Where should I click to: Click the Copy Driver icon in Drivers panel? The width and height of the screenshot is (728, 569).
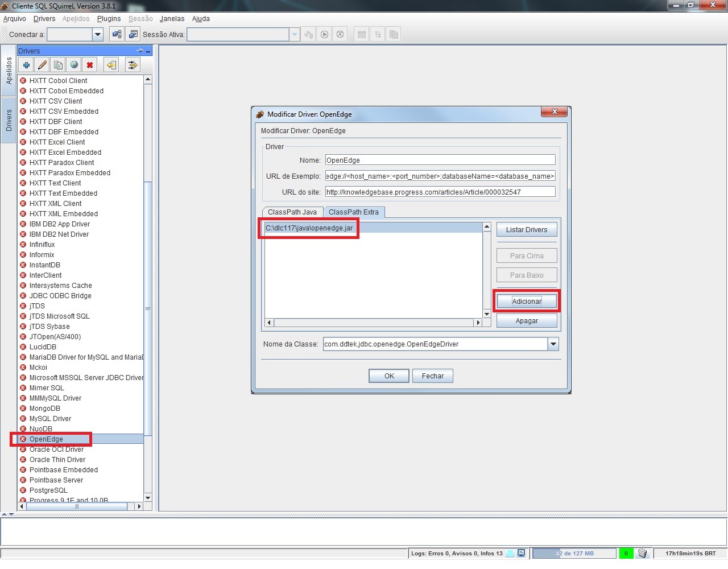pyautogui.click(x=58, y=65)
